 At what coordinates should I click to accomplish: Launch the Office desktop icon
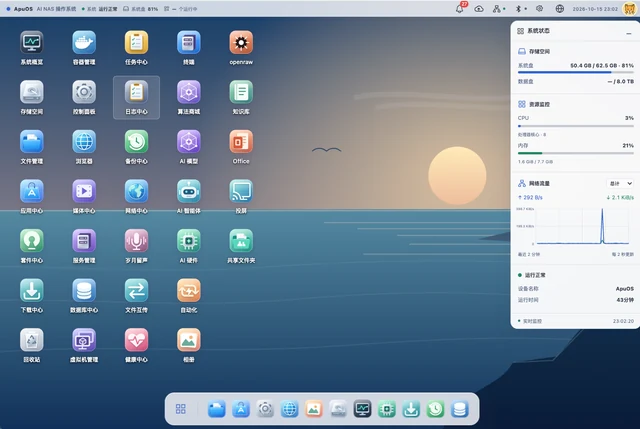241,142
